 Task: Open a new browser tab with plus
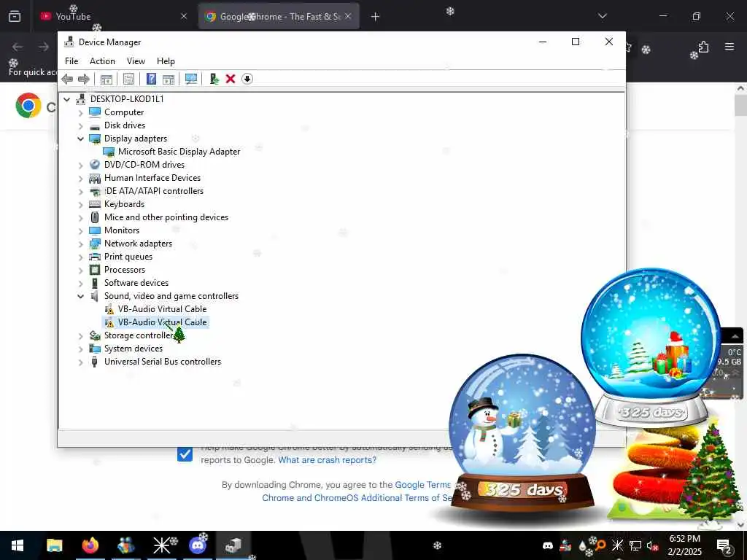click(x=376, y=17)
